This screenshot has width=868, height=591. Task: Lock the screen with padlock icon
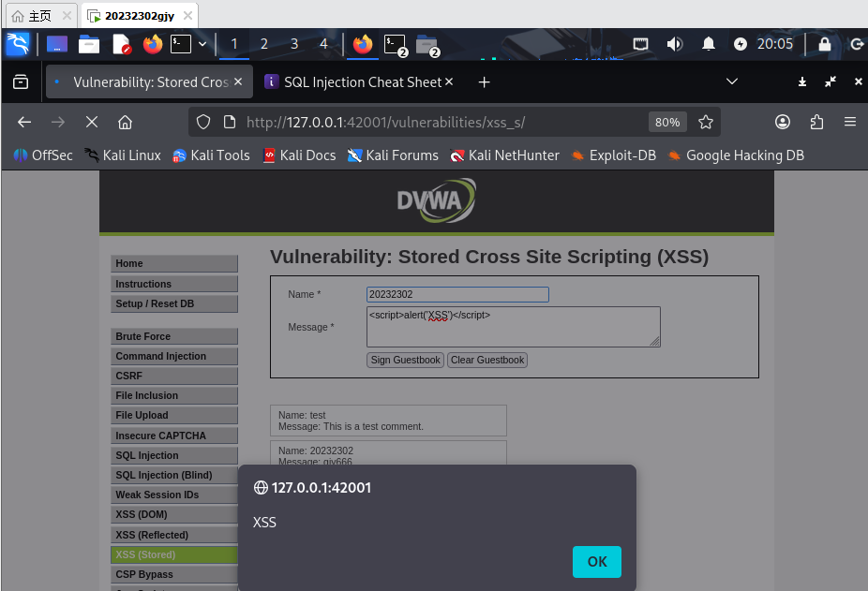coord(824,44)
